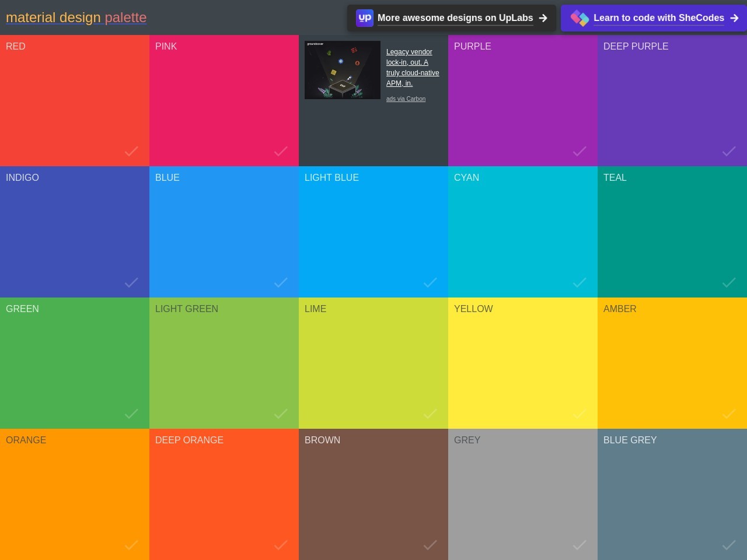This screenshot has width=747, height=560.
Task: Click the ads via Carbon link
Action: pos(406,99)
